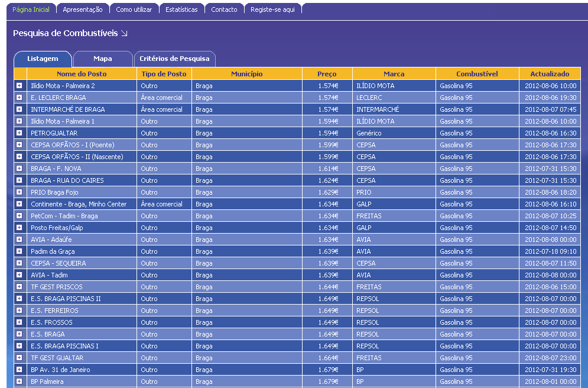Click the 1.614€ price cell
This screenshot has height=388, width=588.
coord(328,169)
